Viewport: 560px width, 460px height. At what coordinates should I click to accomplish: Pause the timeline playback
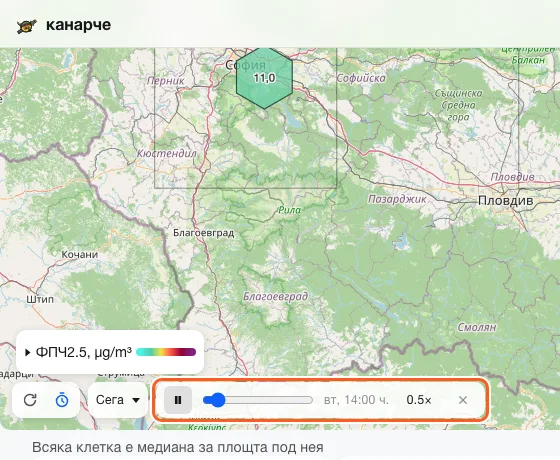[x=178, y=400]
